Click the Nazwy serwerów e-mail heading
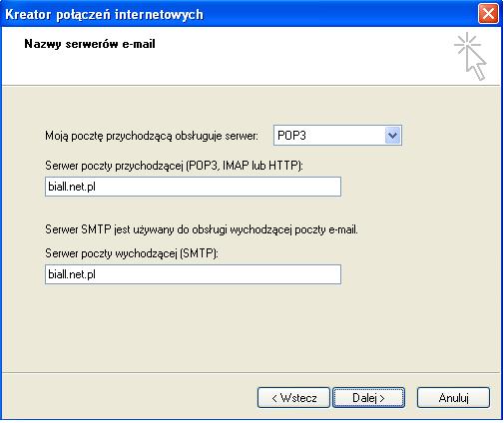The image size is (504, 423). tap(90, 44)
